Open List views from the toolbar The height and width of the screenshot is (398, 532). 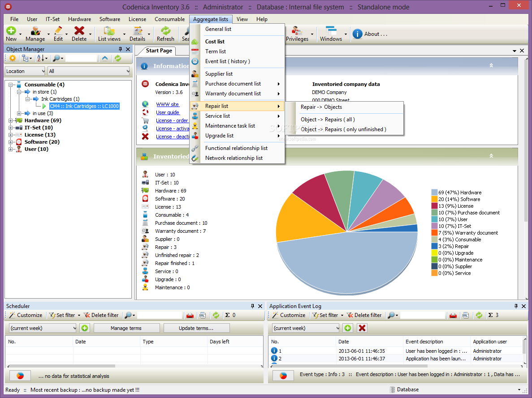tap(109, 34)
